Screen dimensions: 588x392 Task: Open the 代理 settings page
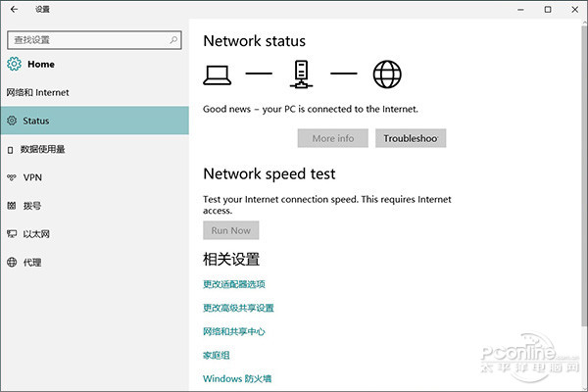coord(94,263)
